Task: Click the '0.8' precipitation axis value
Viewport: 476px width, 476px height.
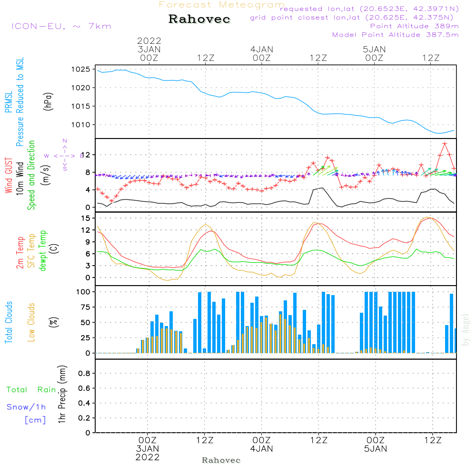Action: click(x=84, y=373)
